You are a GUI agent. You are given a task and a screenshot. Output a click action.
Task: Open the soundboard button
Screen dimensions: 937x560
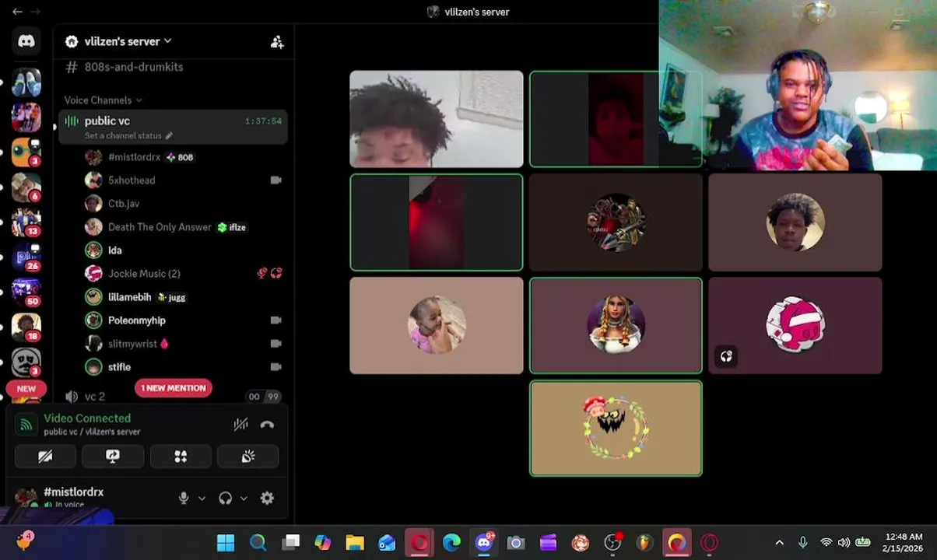coord(248,457)
